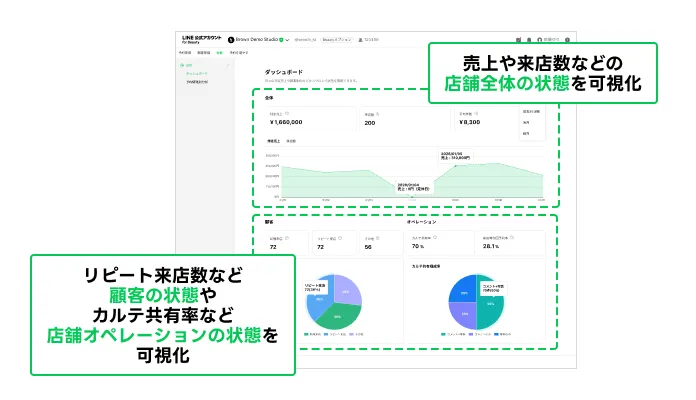Select the fourth top navigation tab
Screen dimensions: 696x400
[x=239, y=53]
